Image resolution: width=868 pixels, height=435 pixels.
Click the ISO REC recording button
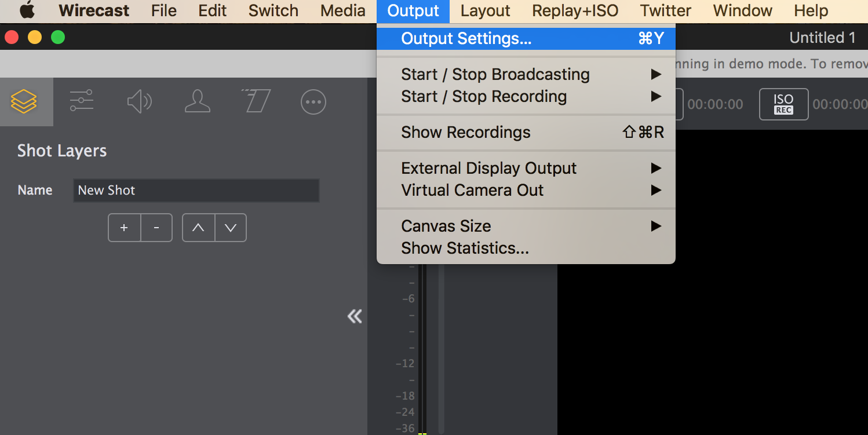[x=783, y=104]
